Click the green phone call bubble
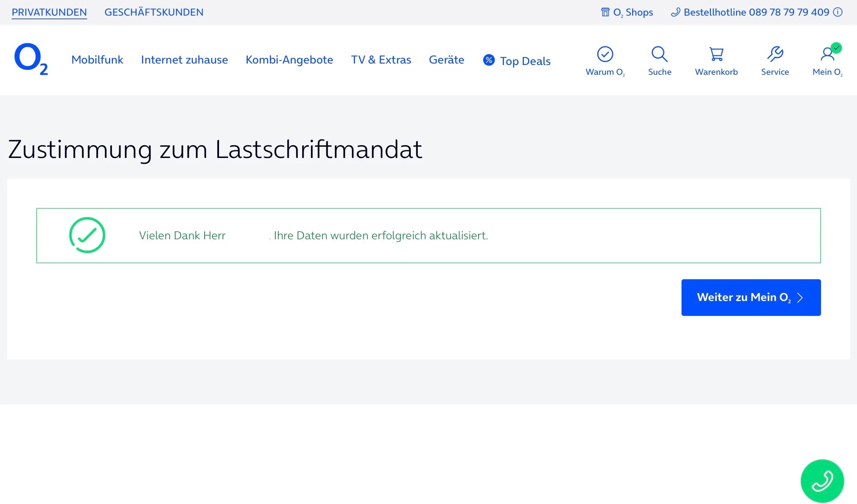This screenshot has height=504, width=857. pos(822,481)
